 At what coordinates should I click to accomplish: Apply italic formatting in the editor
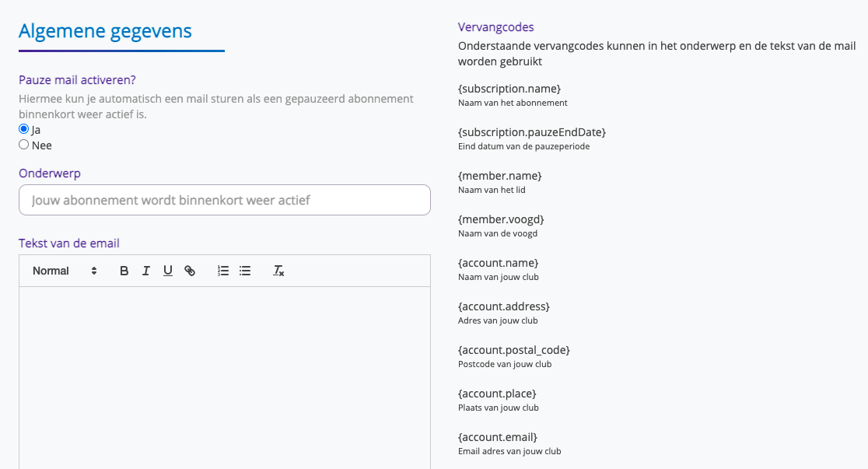pos(145,271)
